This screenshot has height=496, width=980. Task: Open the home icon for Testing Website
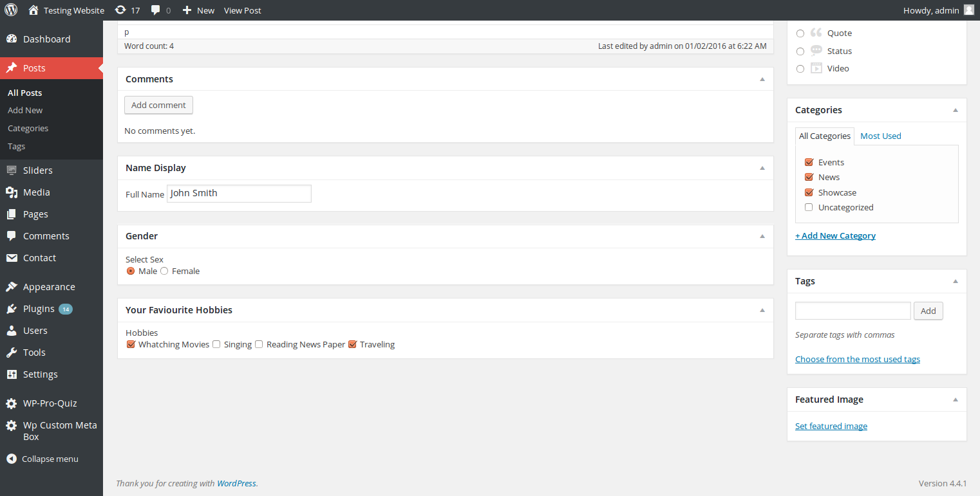click(x=33, y=10)
